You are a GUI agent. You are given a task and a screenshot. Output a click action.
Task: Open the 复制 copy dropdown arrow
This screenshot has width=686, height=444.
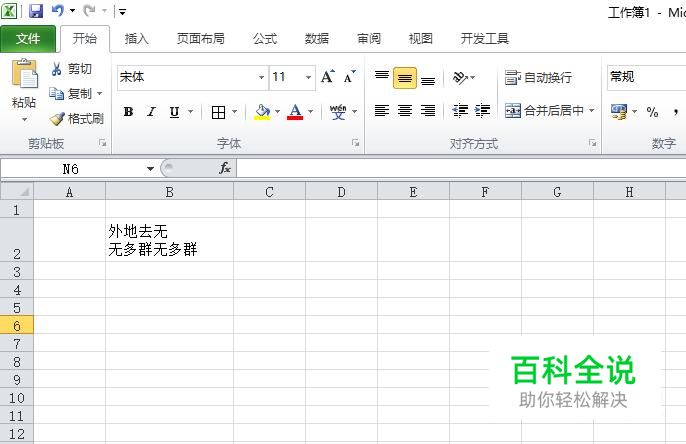point(99,93)
